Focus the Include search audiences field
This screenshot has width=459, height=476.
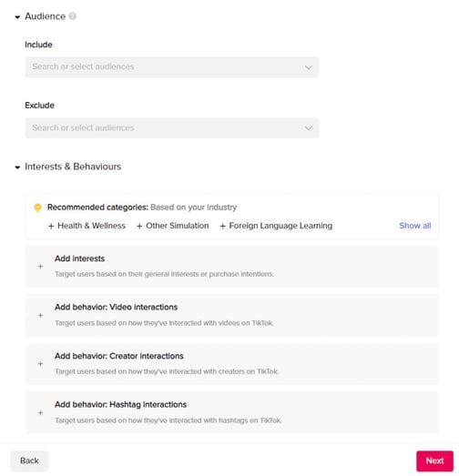(x=172, y=67)
